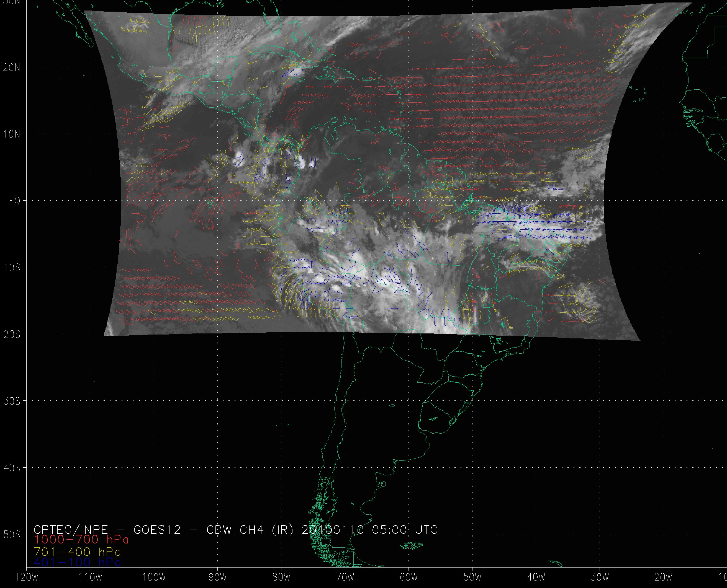Click the 20S latitude axis label

12,334
